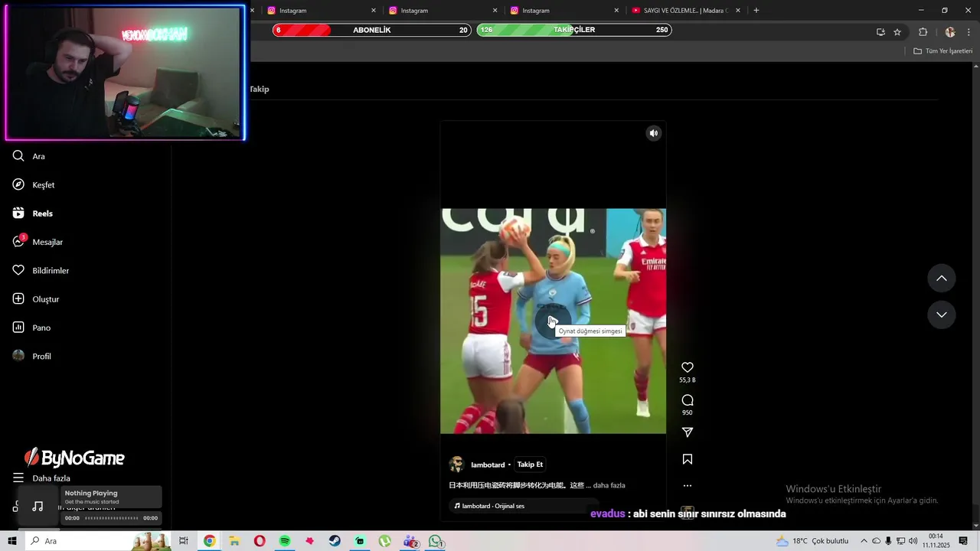Open the clock showing 00:14
The image size is (980, 551).
[x=936, y=541]
